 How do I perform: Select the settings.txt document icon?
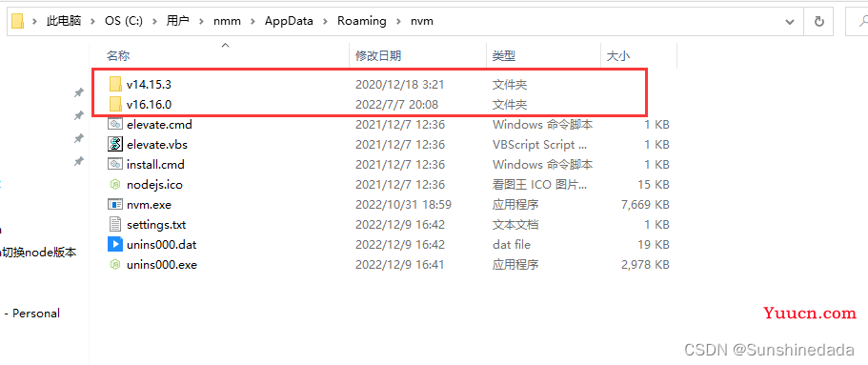115,224
